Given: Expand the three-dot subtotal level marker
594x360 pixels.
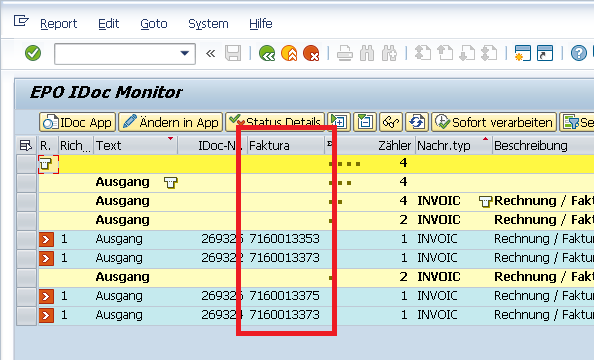Looking at the screenshot, I should click(x=340, y=183).
